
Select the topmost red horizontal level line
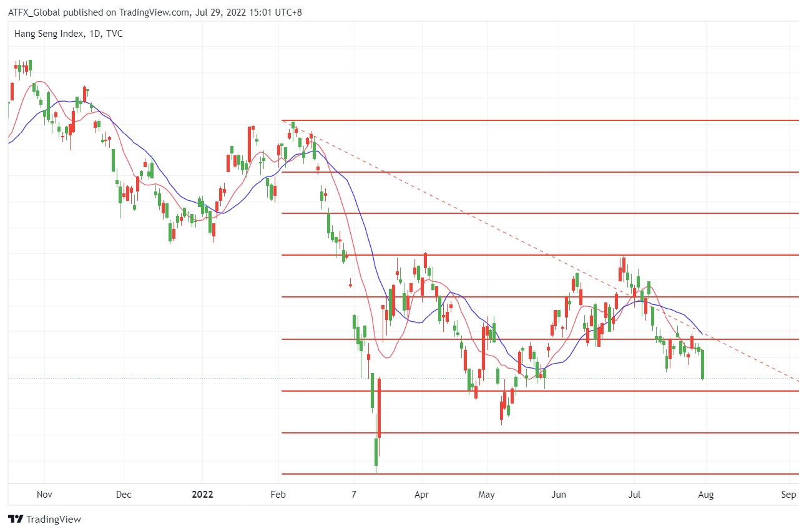tap(537, 120)
